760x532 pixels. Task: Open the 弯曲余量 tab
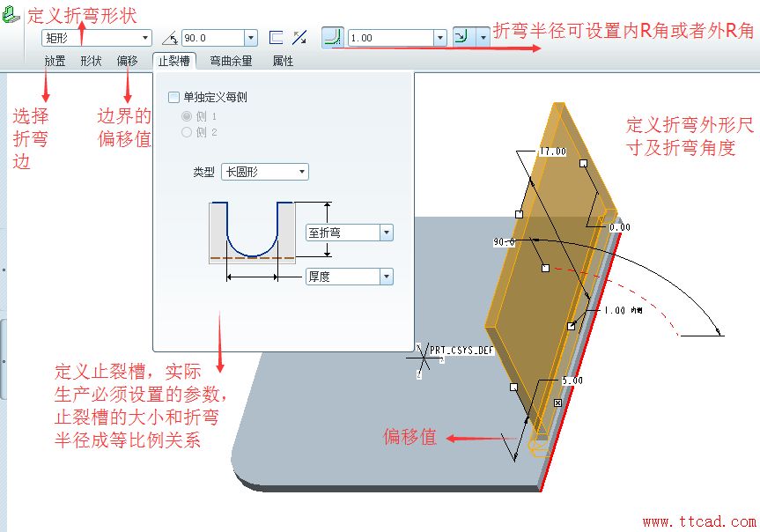231,61
